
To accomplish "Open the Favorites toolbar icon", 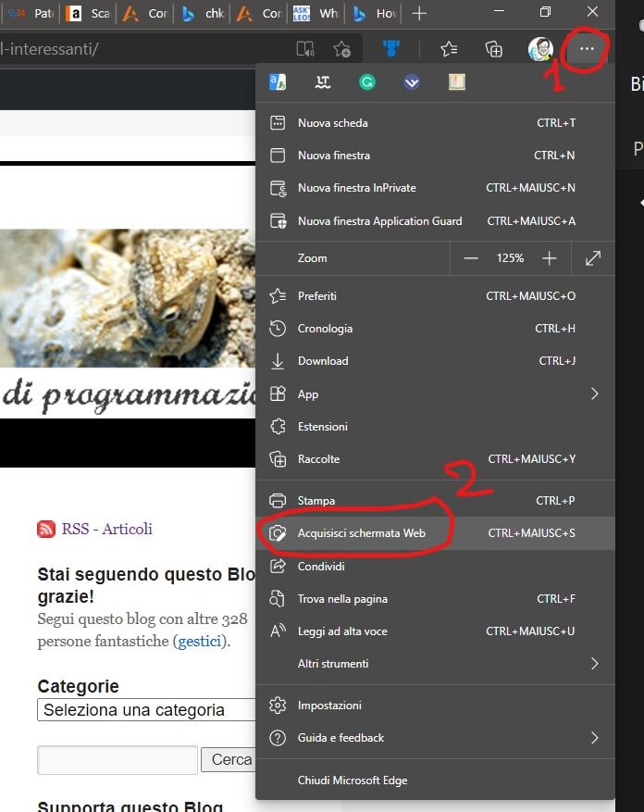I will tap(449, 49).
